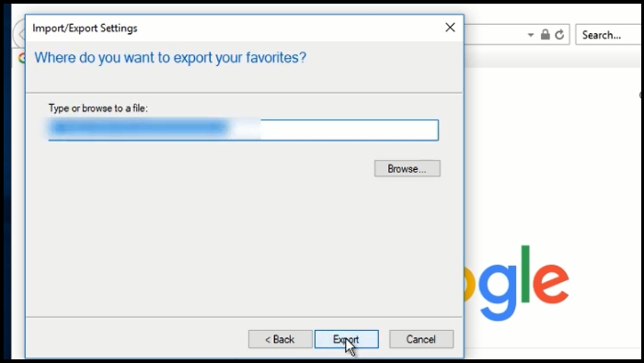644x363 pixels.
Task: Click inside the file path text field
Action: click(x=243, y=130)
